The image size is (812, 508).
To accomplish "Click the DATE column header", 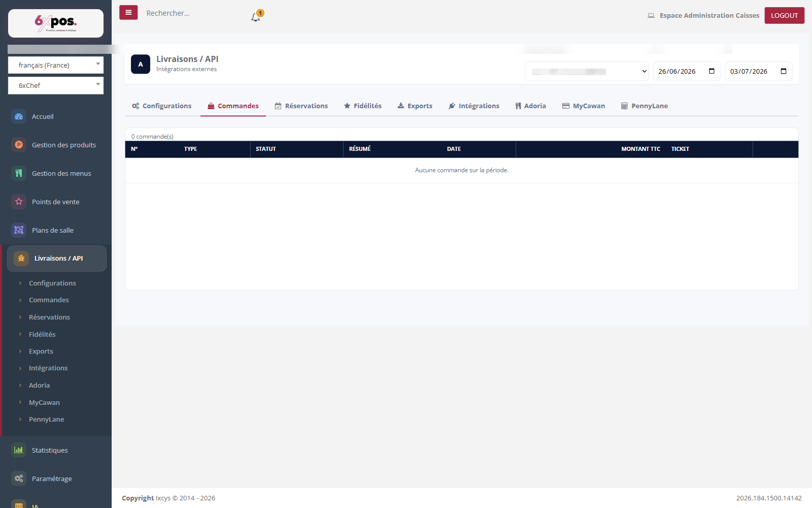I will click(x=454, y=149).
